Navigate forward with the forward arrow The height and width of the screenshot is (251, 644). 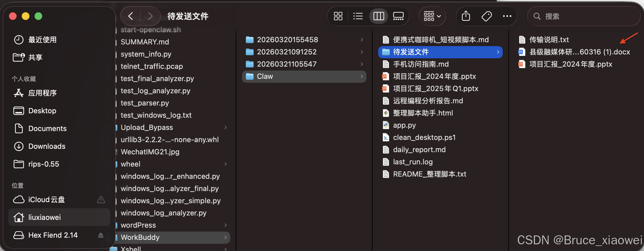coord(150,16)
